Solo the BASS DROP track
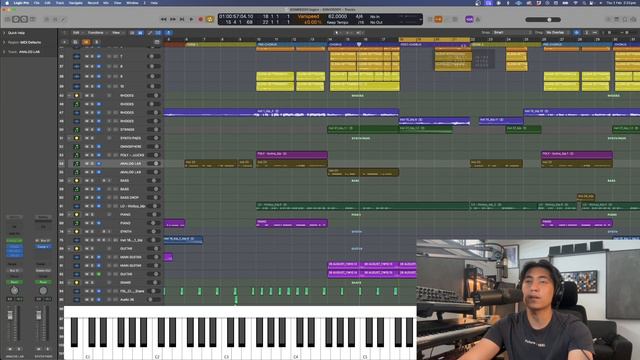Image resolution: width=640 pixels, height=360 pixels. [x=92, y=198]
